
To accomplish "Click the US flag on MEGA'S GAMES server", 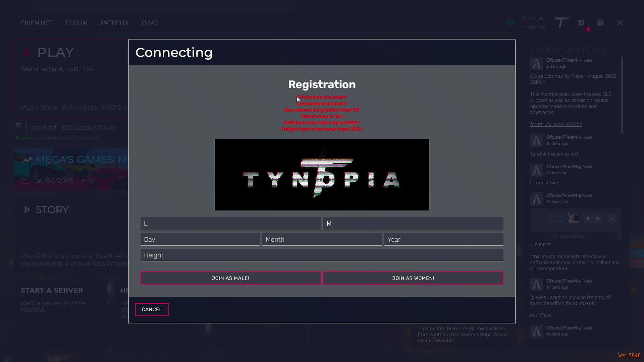I will (x=25, y=180).
